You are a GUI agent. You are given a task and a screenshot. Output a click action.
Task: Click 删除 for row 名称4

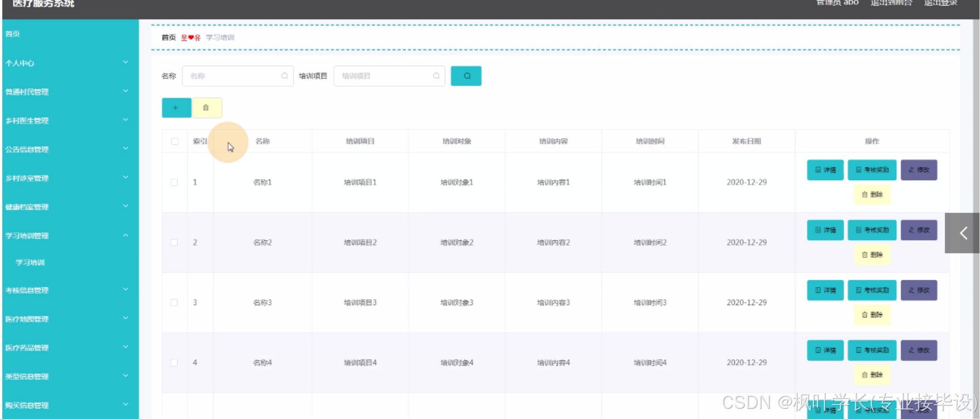pyautogui.click(x=872, y=375)
